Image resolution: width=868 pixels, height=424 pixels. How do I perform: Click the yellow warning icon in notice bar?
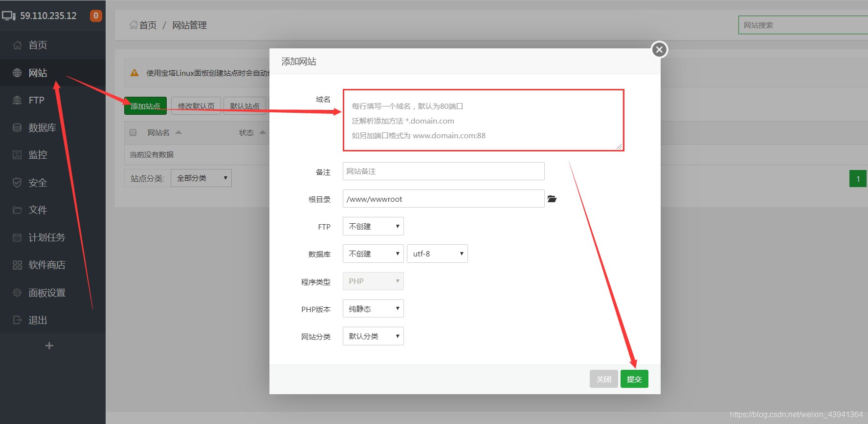point(134,73)
